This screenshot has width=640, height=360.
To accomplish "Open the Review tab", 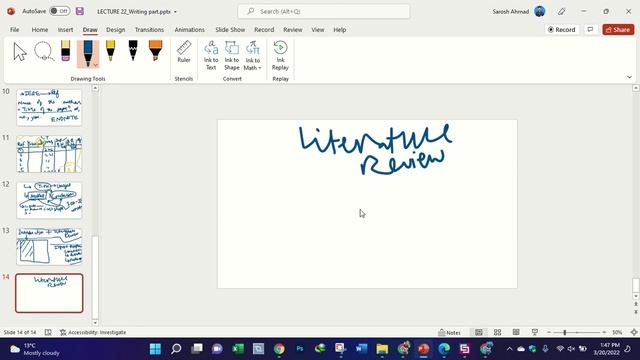I will 293,30.
